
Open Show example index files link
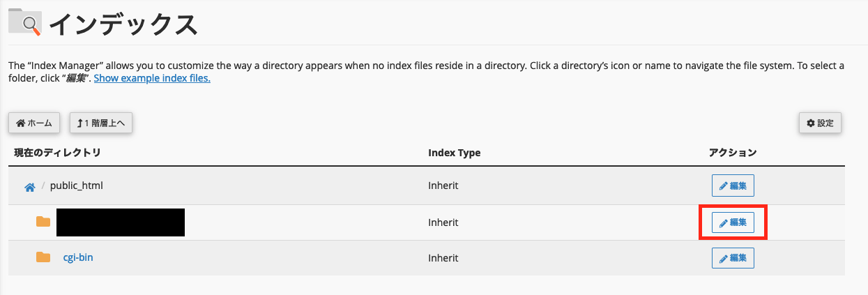coord(152,78)
